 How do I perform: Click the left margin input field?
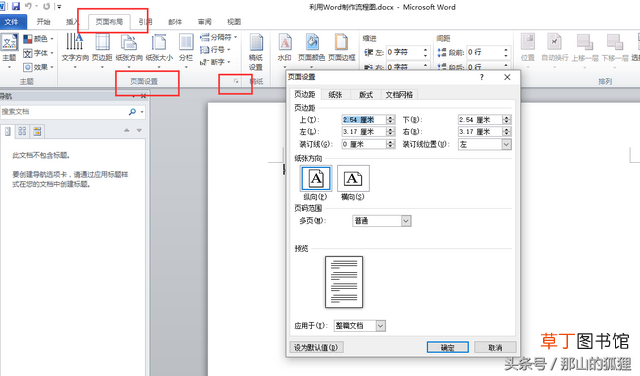(x=364, y=131)
